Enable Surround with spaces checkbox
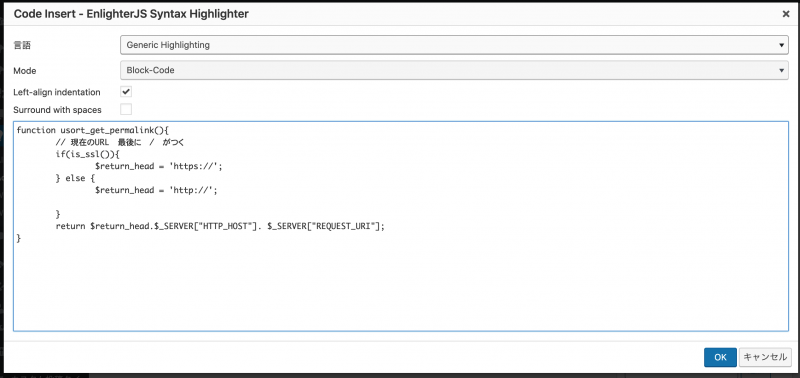Image resolution: width=800 pixels, height=378 pixels. tap(126, 109)
